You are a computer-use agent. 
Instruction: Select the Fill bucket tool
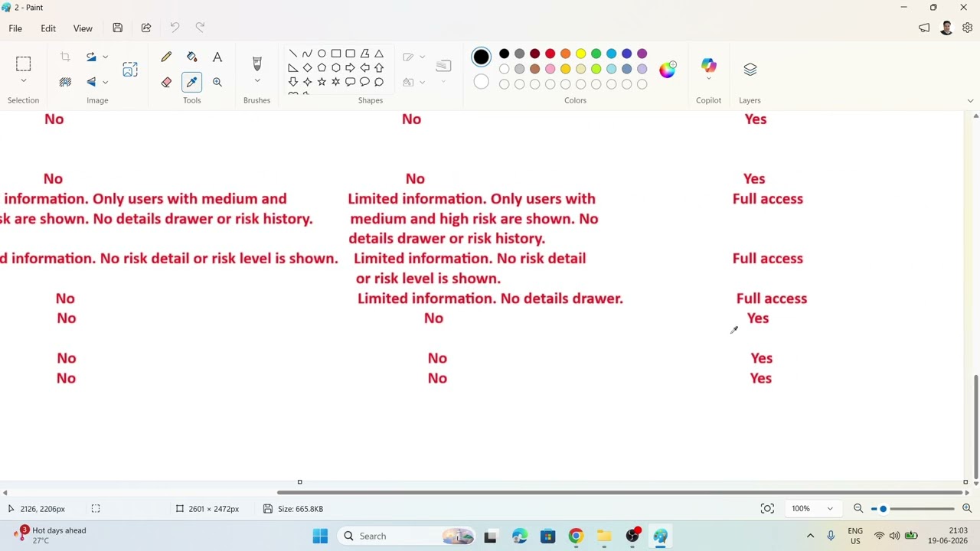pos(191,57)
